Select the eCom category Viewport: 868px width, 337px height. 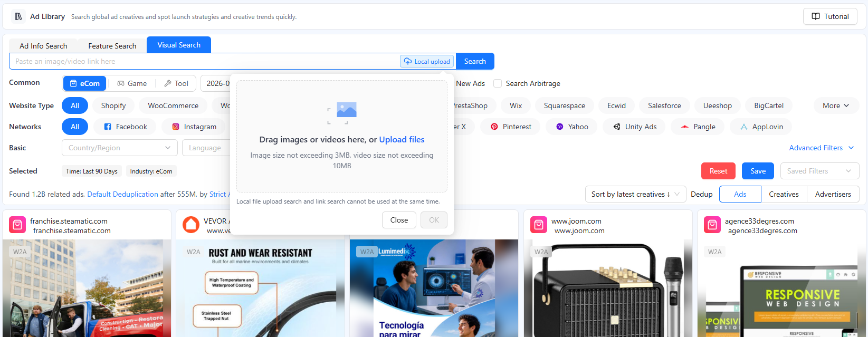(x=85, y=83)
